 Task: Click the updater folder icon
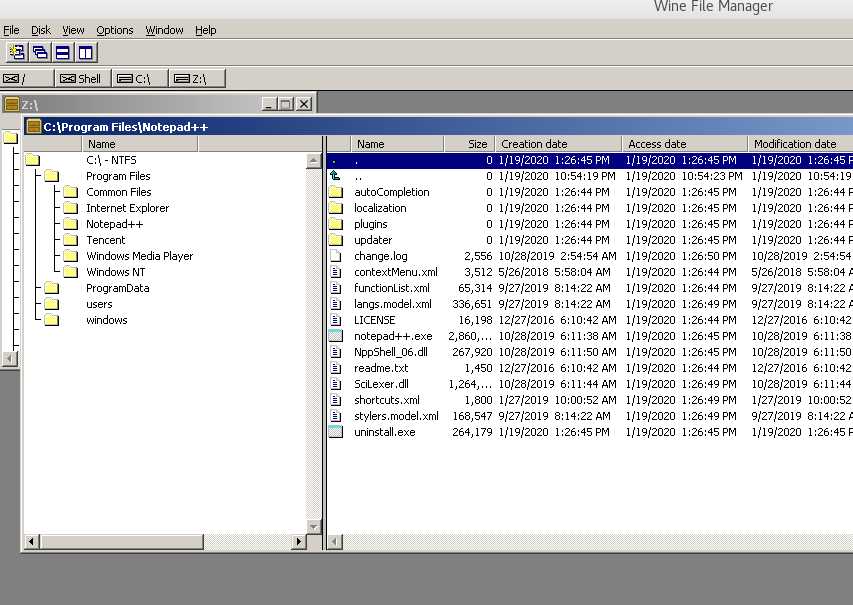[x=336, y=240]
